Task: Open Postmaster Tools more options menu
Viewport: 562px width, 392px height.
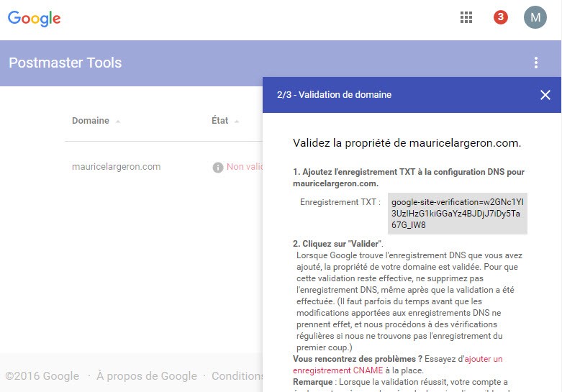Action: click(536, 63)
